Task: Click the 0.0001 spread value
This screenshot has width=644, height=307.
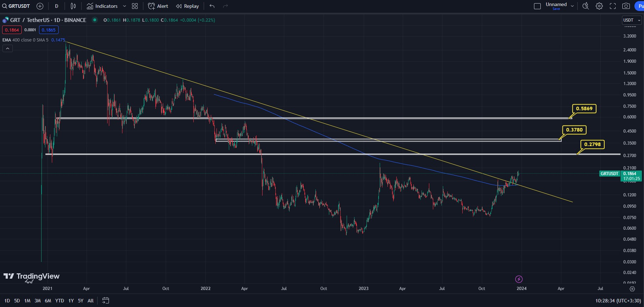Action: click(x=30, y=30)
